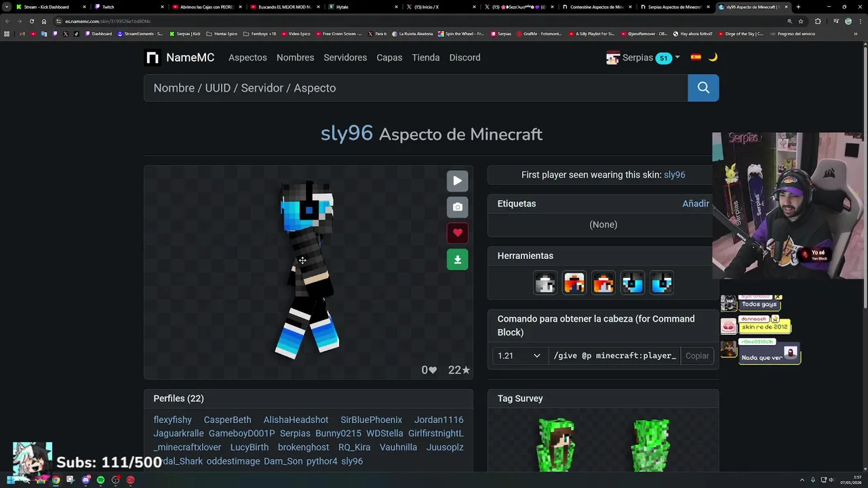The width and height of the screenshot is (868, 488).
Task: Click Añadir to add a tag
Action: [x=695, y=203]
